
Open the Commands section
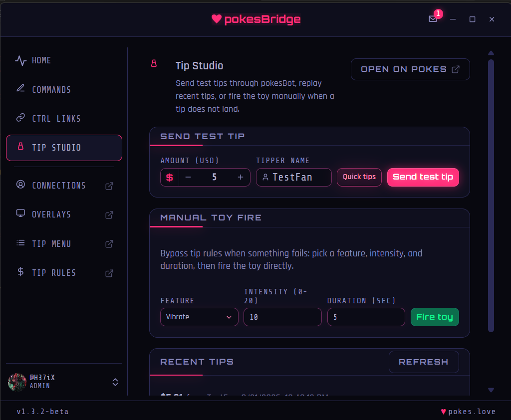64,89
